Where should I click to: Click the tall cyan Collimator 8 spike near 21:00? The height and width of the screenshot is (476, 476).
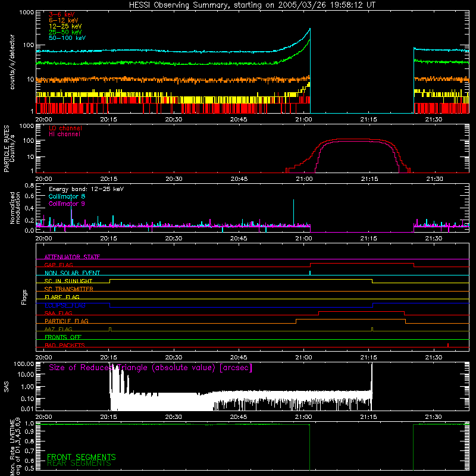293,212
